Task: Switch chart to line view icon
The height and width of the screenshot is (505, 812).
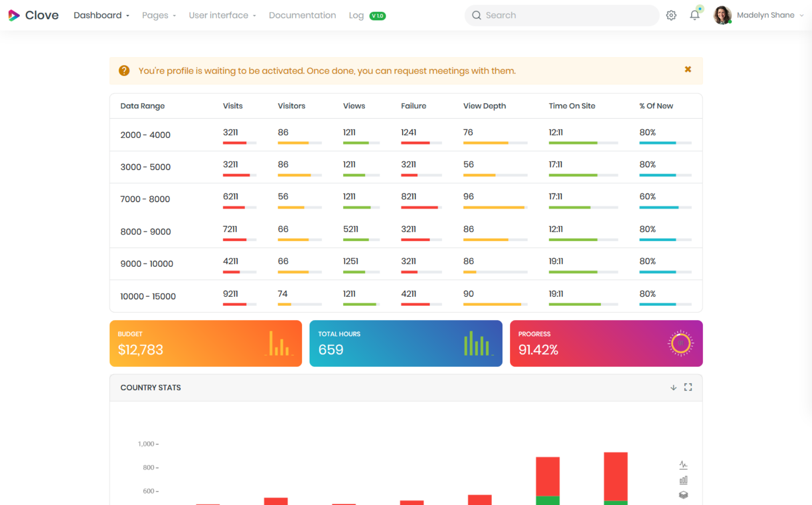Action: click(x=683, y=465)
